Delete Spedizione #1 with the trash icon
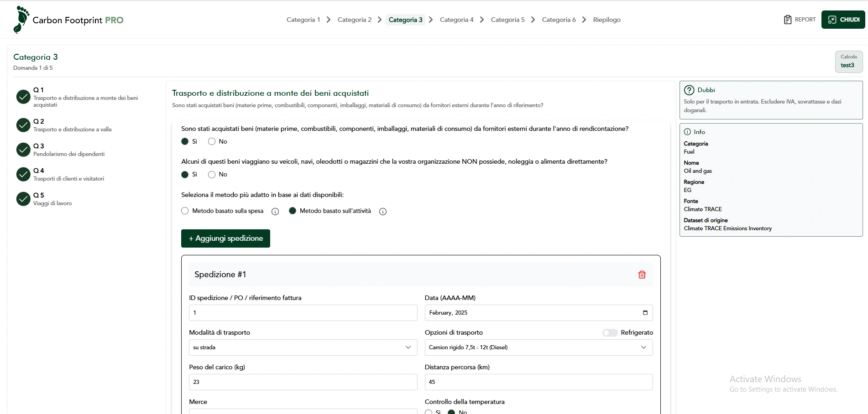Image resolution: width=868 pixels, height=414 pixels. 642,274
